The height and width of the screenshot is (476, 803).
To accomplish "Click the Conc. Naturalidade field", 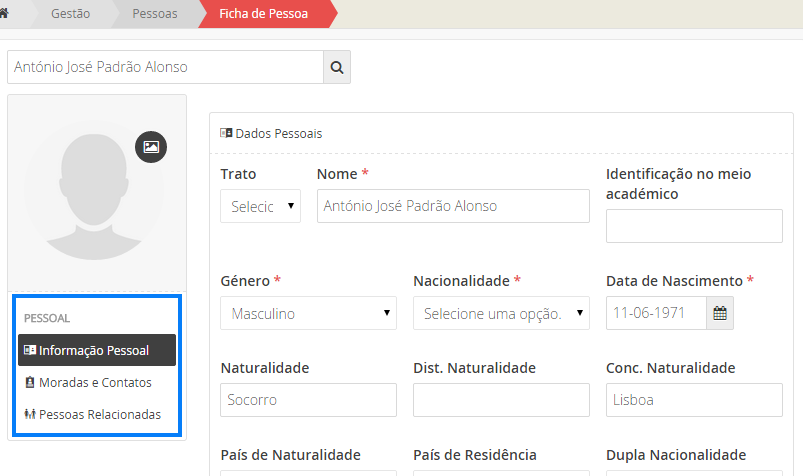I will (x=694, y=400).
